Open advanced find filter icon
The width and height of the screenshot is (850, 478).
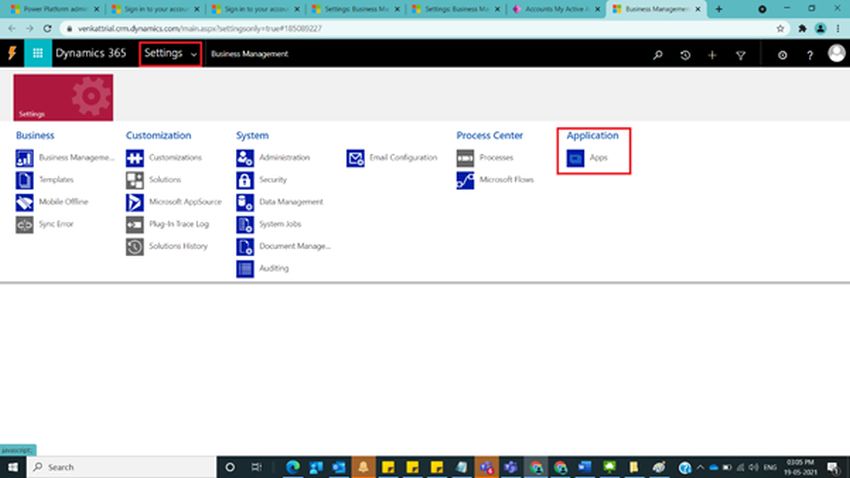pos(740,55)
